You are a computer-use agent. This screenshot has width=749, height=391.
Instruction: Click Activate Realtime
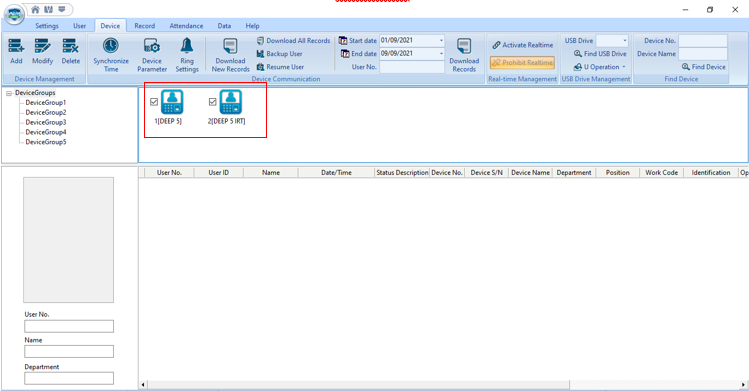pos(523,45)
